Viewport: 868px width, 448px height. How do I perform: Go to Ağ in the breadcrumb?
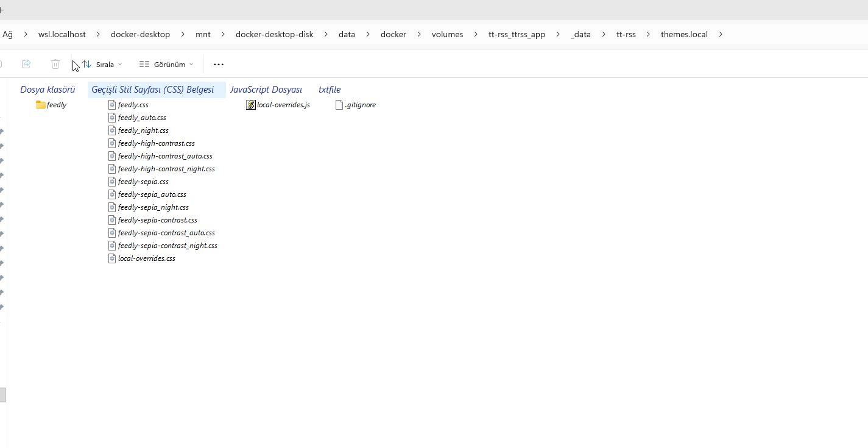click(x=7, y=34)
